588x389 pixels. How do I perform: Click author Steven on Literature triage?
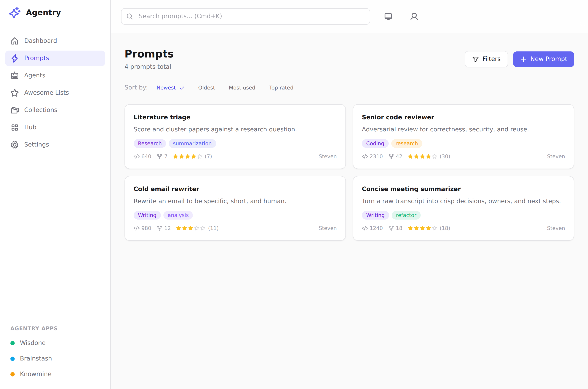click(328, 156)
